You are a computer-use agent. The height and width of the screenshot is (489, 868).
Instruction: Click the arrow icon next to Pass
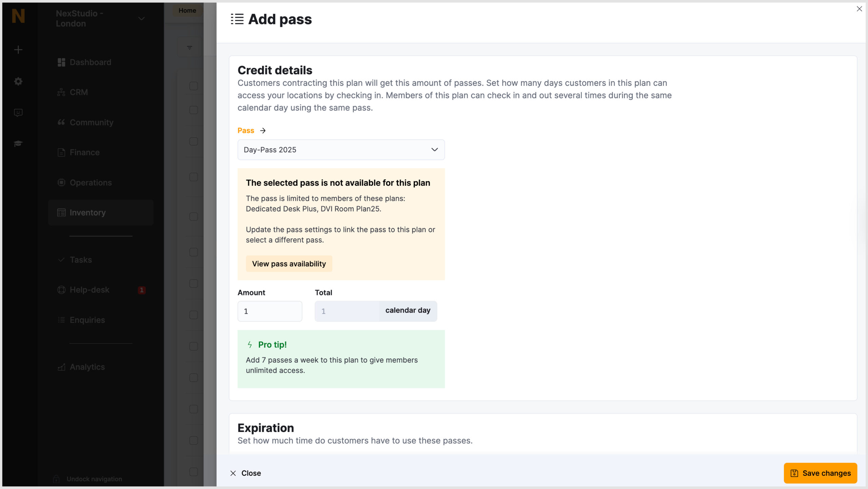[x=263, y=131]
